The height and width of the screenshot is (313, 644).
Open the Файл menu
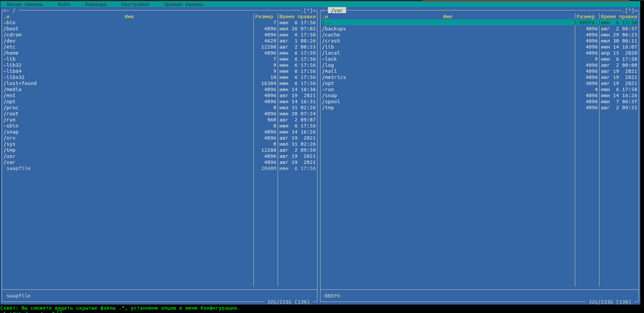[64, 4]
